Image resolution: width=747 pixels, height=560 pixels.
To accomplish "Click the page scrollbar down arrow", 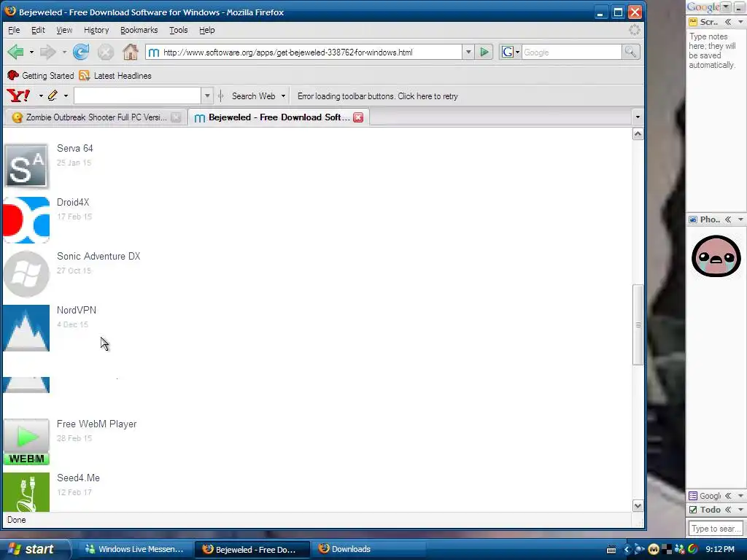I will [638, 506].
